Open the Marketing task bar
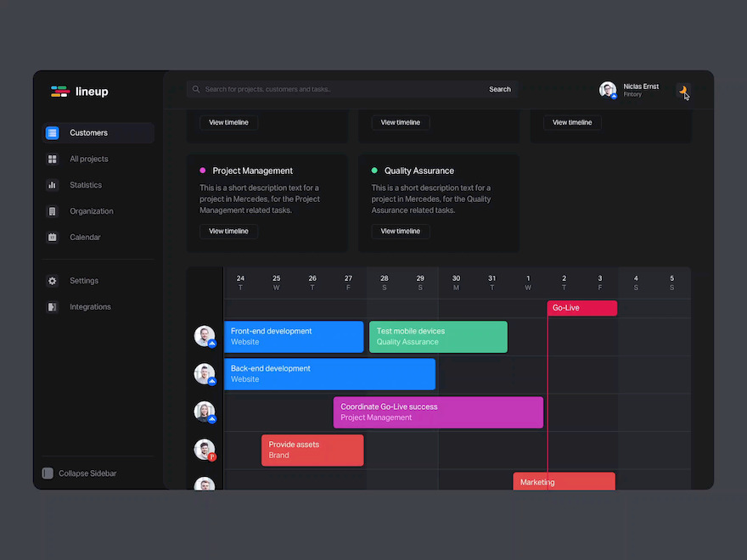 (564, 481)
